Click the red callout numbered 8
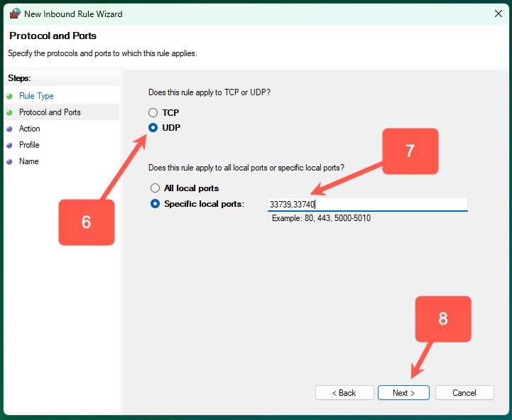 point(443,319)
